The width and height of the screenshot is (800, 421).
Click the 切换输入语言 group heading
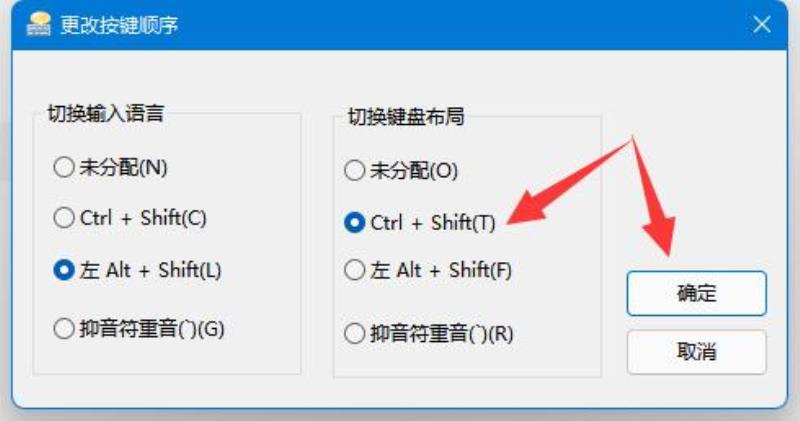point(106,113)
